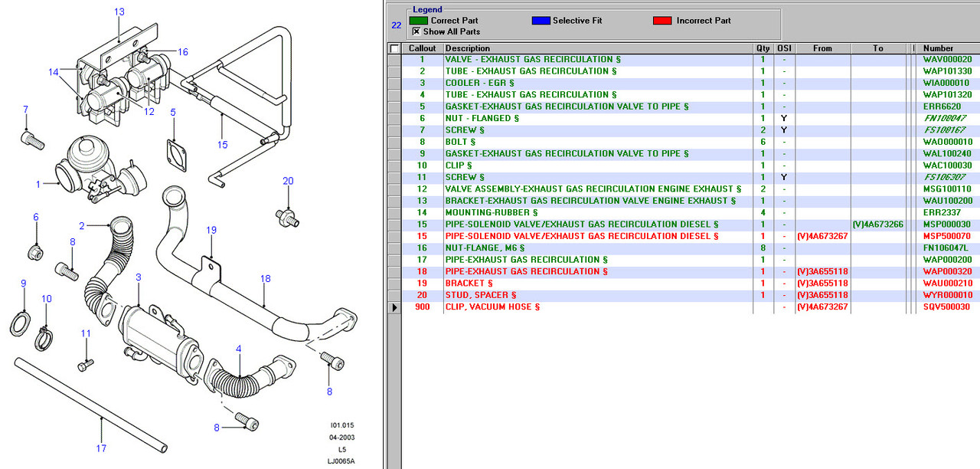Click callout number 16 in the diagram
Screen dimensions: 980x469
coord(183,52)
